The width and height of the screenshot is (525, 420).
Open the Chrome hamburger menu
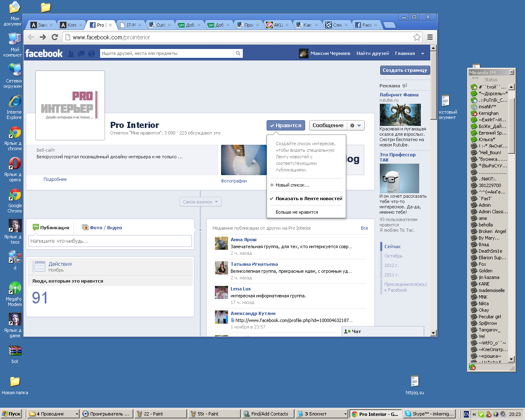[430, 37]
